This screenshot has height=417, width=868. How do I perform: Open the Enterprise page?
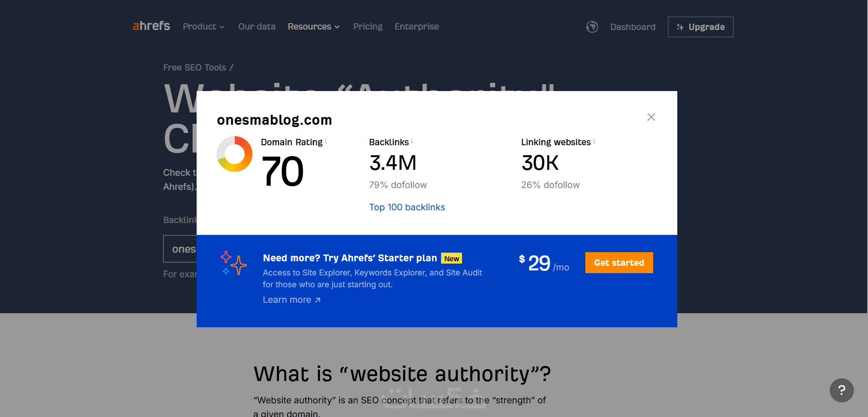[x=416, y=27]
